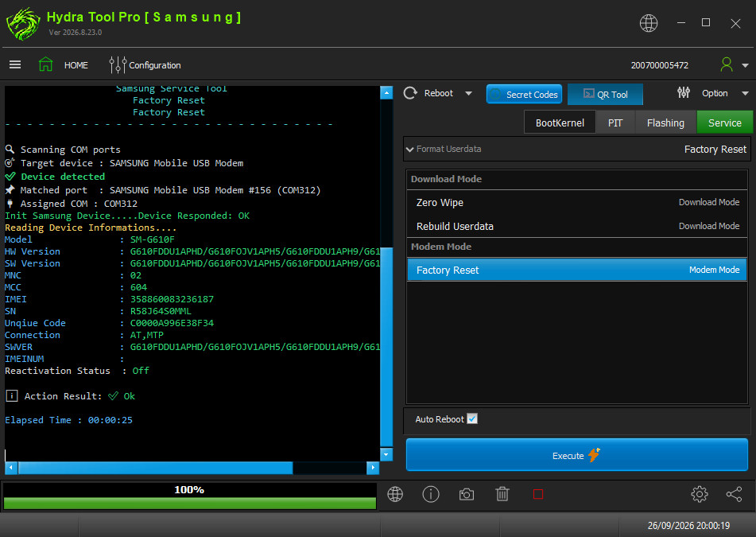Open the Flashing tab

665,123
